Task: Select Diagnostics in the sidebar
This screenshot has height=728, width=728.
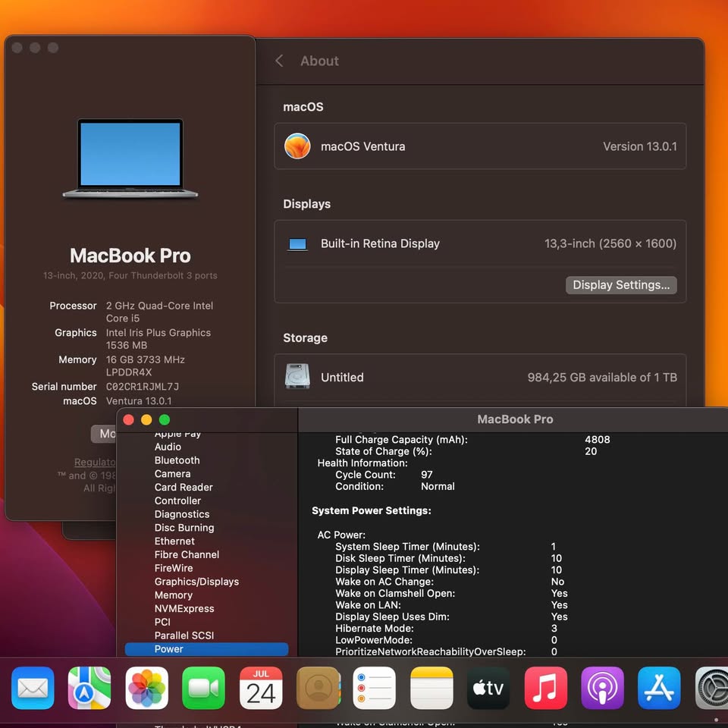Action: point(181,514)
